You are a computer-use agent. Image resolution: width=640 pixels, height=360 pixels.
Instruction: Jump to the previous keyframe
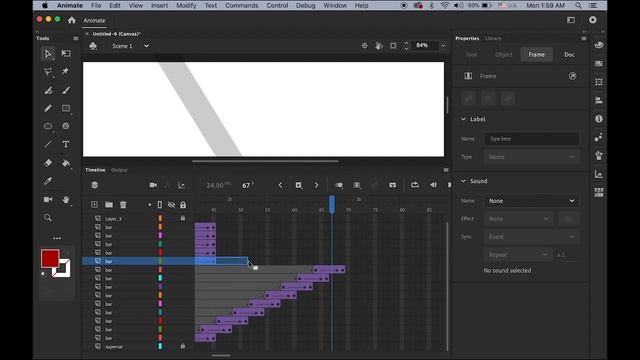pyautogui.click(x=280, y=185)
